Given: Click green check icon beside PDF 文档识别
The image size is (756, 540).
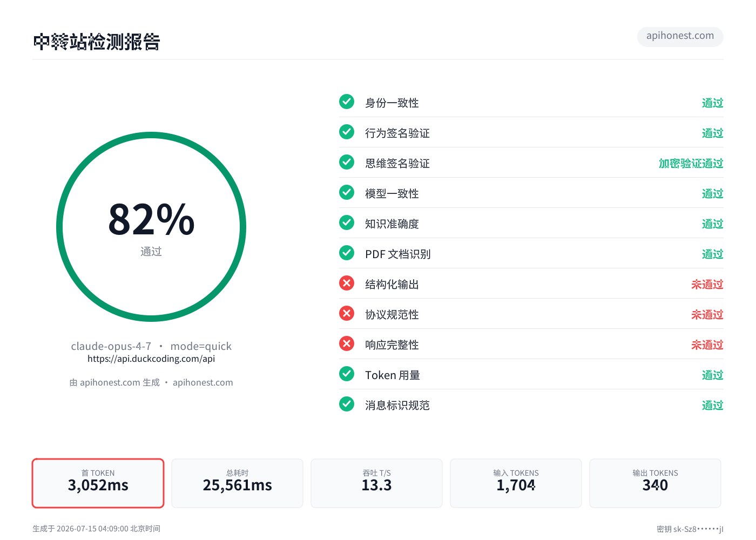Looking at the screenshot, I should [x=347, y=253].
